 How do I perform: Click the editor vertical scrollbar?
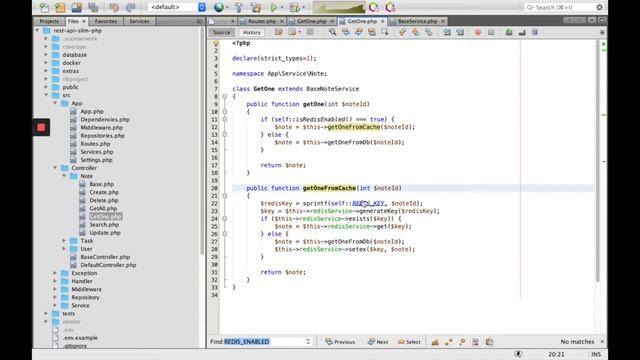tap(598, 161)
